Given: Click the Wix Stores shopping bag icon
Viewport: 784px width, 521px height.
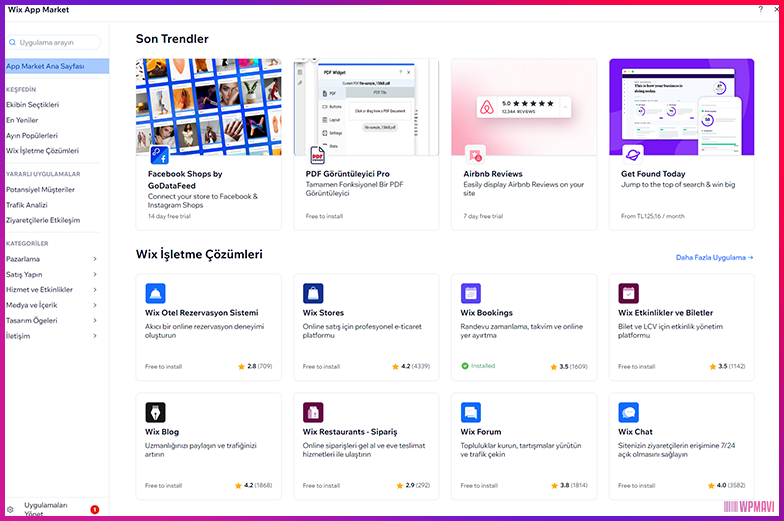Looking at the screenshot, I should pos(313,294).
